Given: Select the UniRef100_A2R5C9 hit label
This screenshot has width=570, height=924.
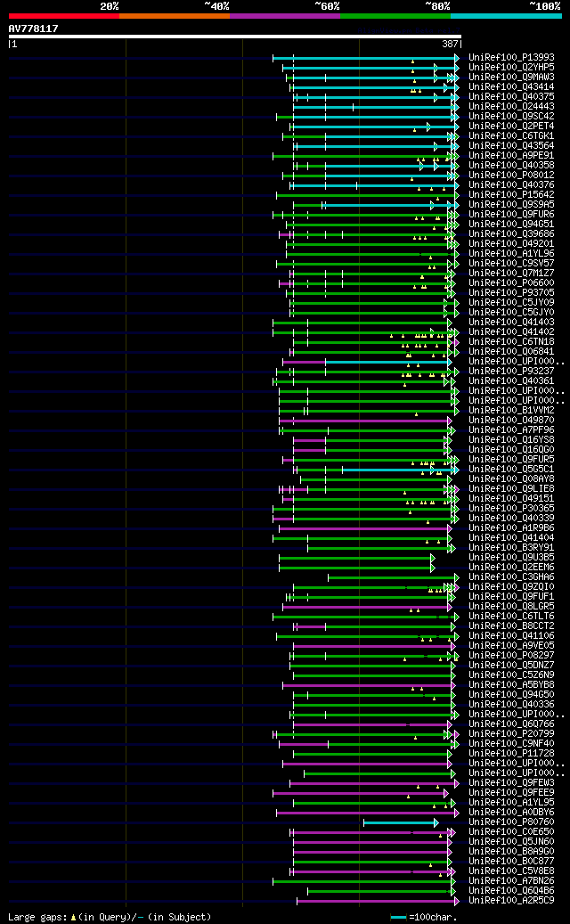Looking at the screenshot, I should (512, 901).
